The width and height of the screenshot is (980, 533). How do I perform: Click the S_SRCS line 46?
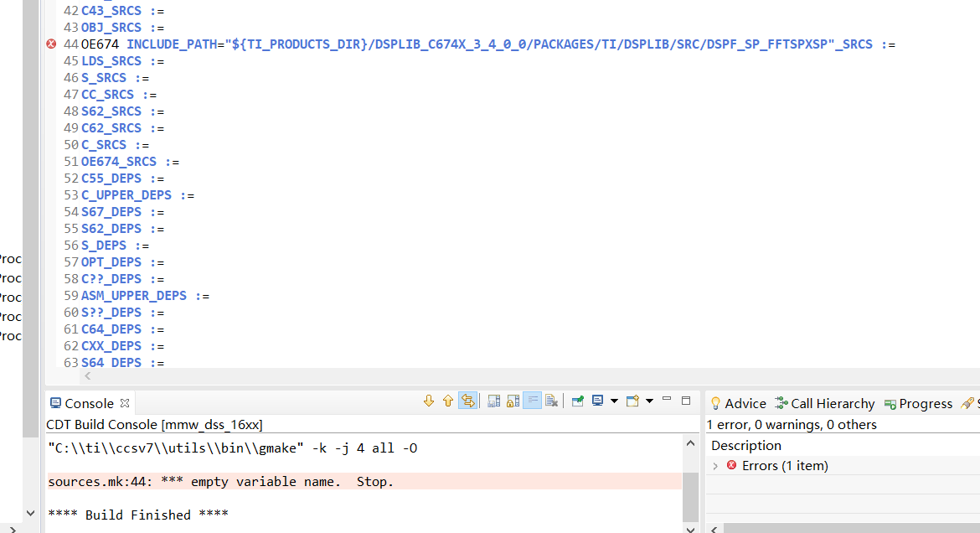(x=115, y=78)
